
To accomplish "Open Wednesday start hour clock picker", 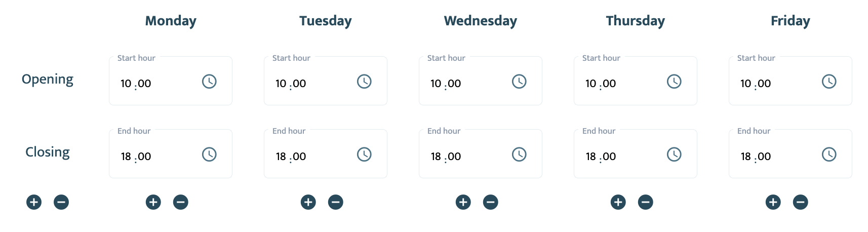I will pyautogui.click(x=519, y=82).
